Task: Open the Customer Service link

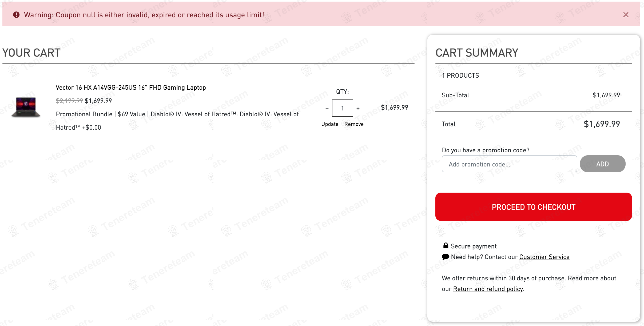Action: tap(544, 257)
